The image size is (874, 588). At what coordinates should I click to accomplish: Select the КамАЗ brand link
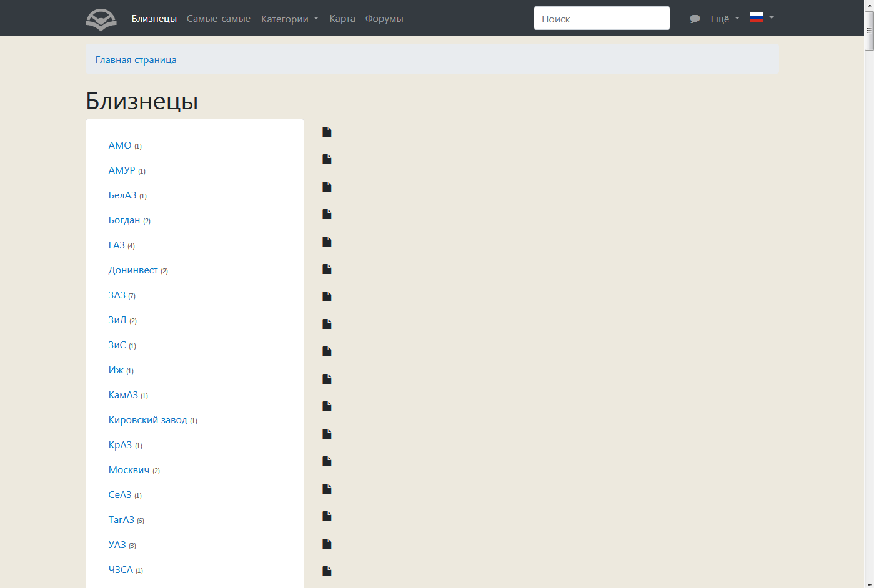(x=123, y=395)
